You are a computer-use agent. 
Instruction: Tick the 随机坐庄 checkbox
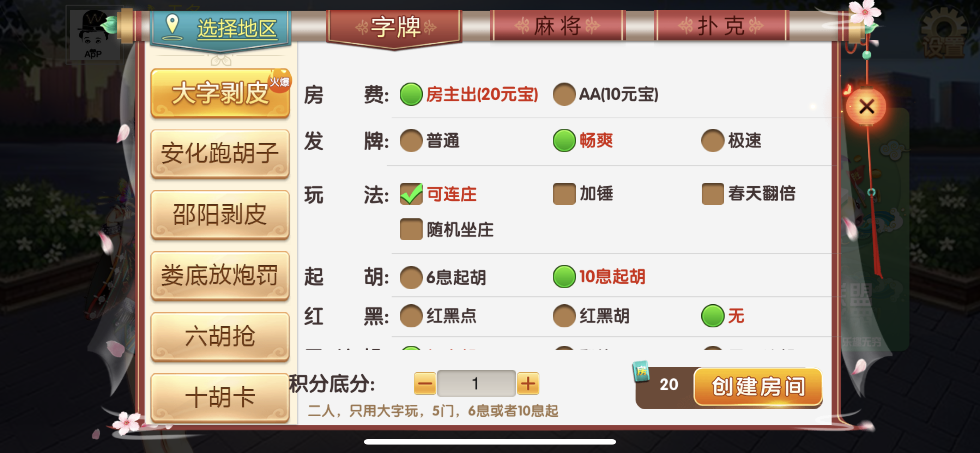[x=411, y=229]
